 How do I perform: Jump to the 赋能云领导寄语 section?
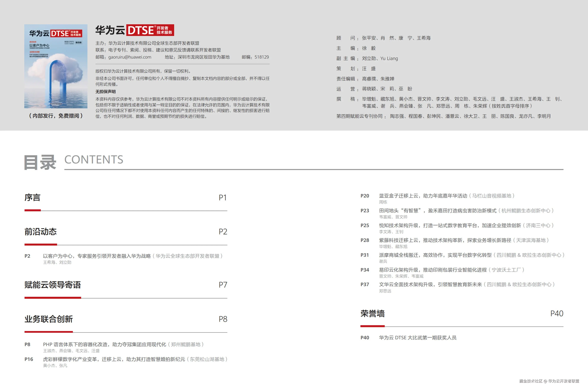pos(53,285)
